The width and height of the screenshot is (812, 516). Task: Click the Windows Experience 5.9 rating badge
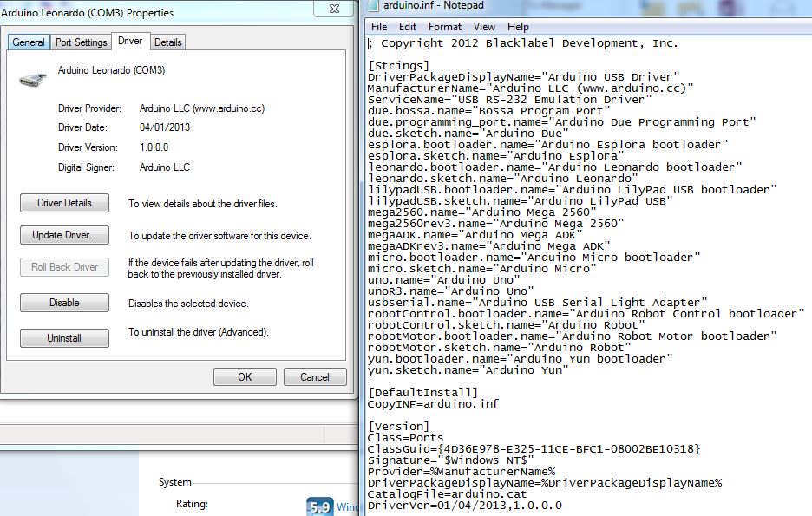pyautogui.click(x=319, y=507)
